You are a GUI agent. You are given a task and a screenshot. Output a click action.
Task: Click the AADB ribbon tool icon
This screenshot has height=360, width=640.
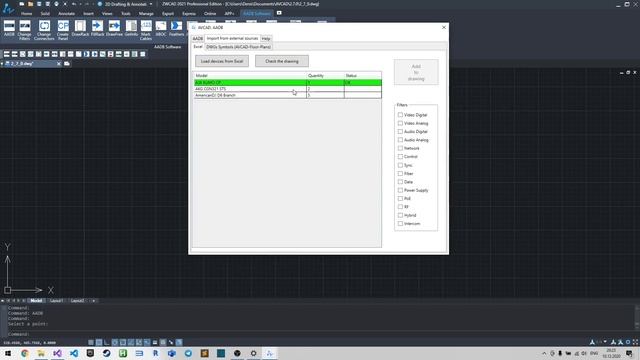tap(9, 28)
